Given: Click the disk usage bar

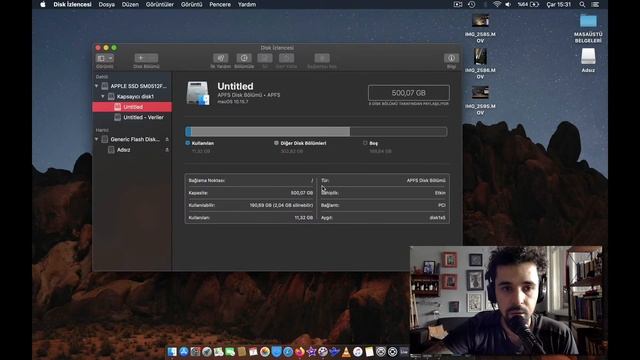Looking at the screenshot, I should (x=316, y=131).
